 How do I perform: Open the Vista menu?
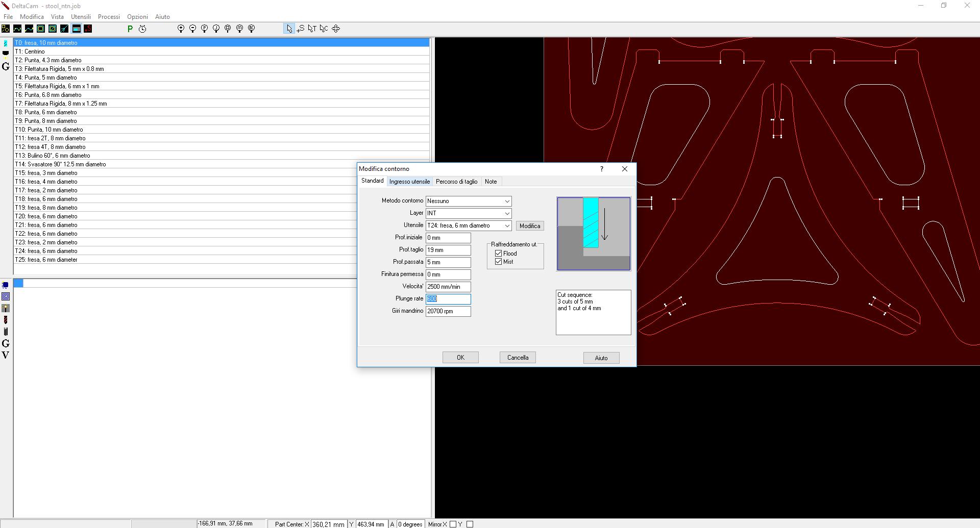click(57, 17)
